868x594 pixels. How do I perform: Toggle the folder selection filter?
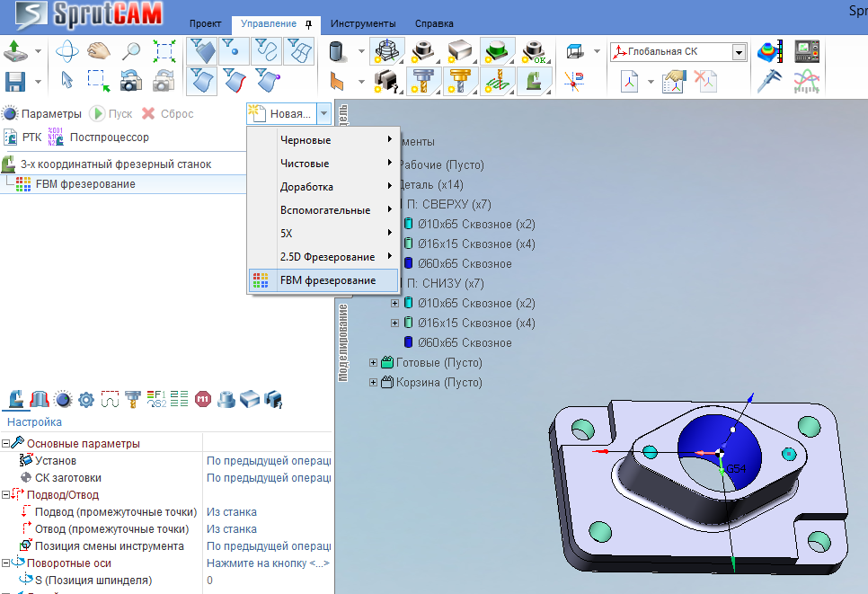coord(202,51)
